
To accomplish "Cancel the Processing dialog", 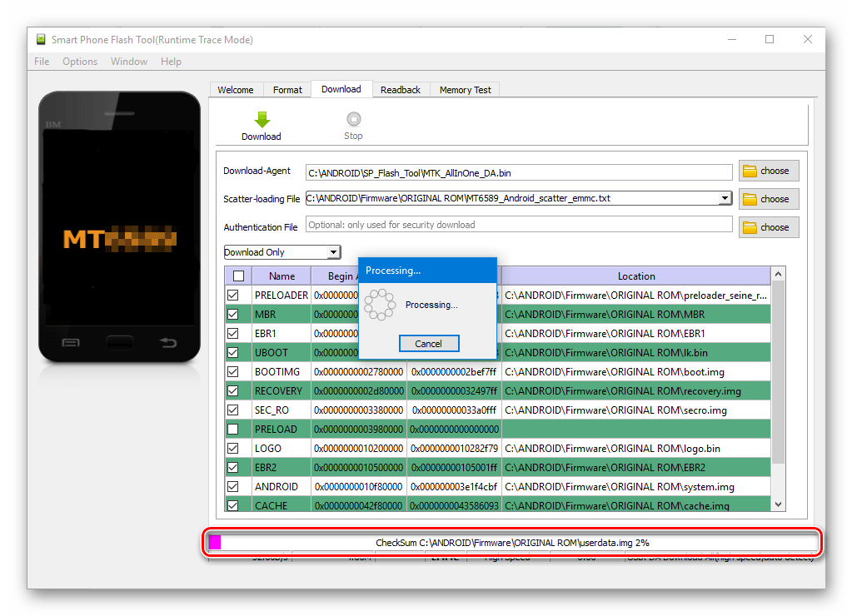I will pyautogui.click(x=428, y=344).
